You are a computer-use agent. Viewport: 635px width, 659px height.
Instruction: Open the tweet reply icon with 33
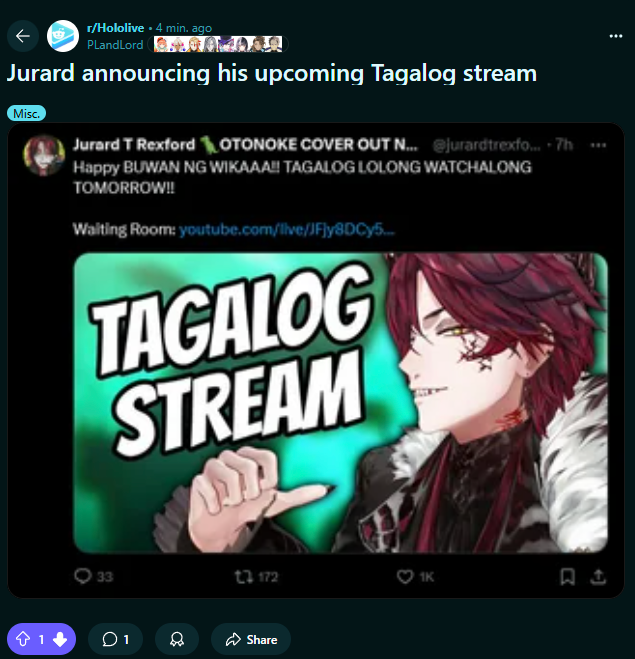tap(93, 576)
